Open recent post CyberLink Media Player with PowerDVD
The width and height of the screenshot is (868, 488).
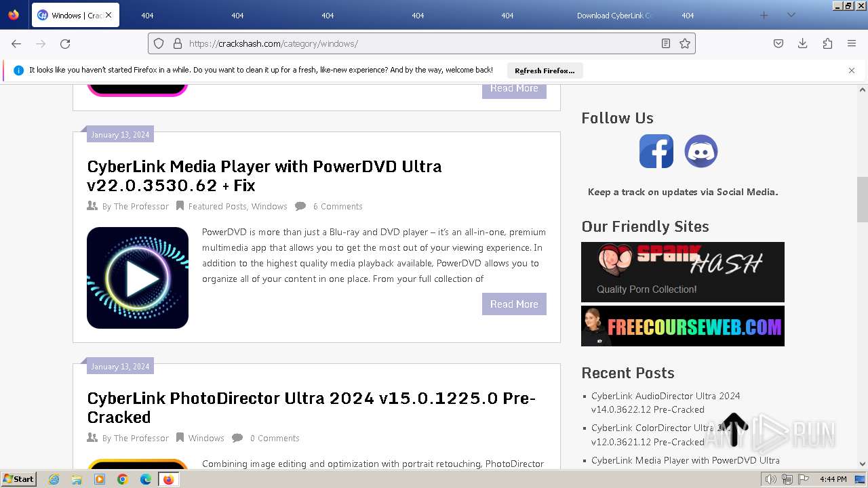click(x=686, y=460)
